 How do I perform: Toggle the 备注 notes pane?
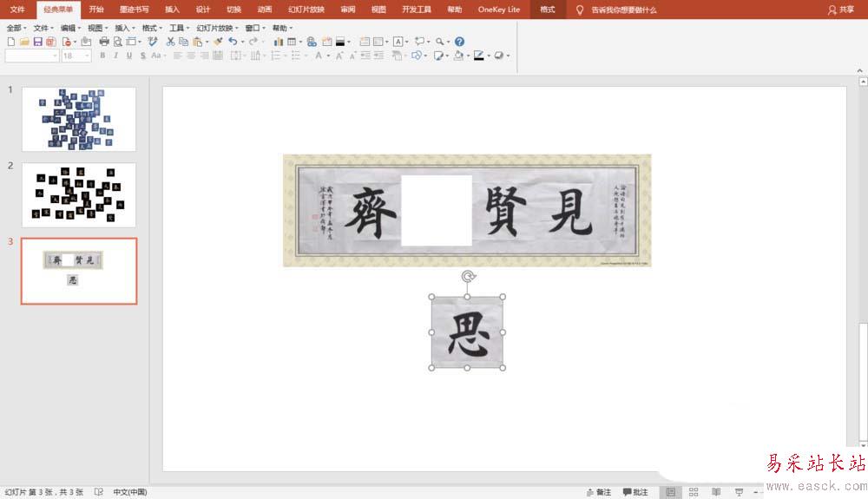599,492
